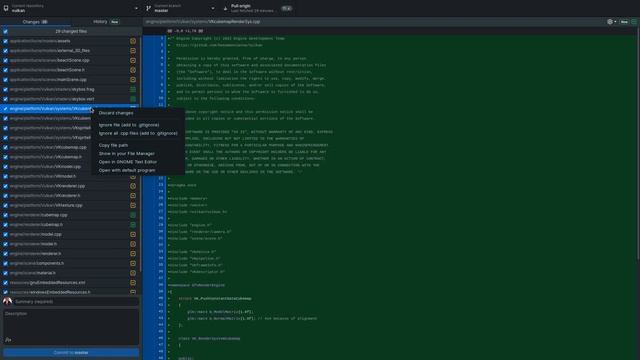This screenshot has width=640, height=360.
Task: Click the changed files list scrollbar
Action: pyautogui.click(x=141, y=153)
